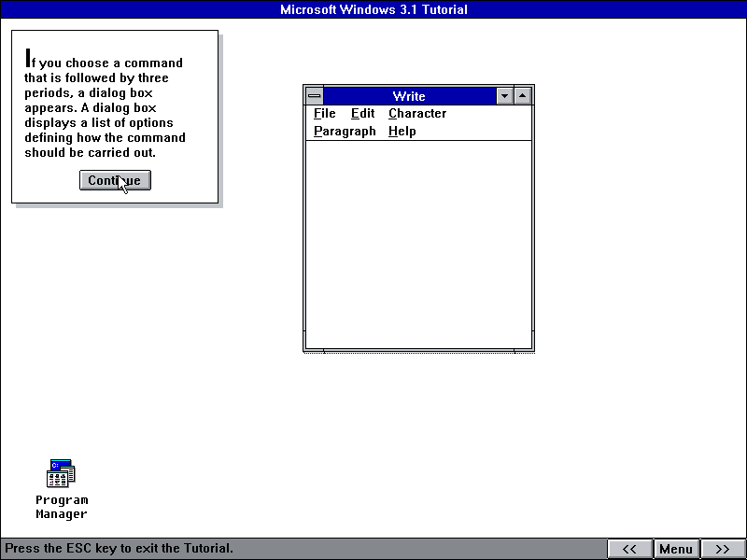Advance tutorial with the >> button

[723, 549]
